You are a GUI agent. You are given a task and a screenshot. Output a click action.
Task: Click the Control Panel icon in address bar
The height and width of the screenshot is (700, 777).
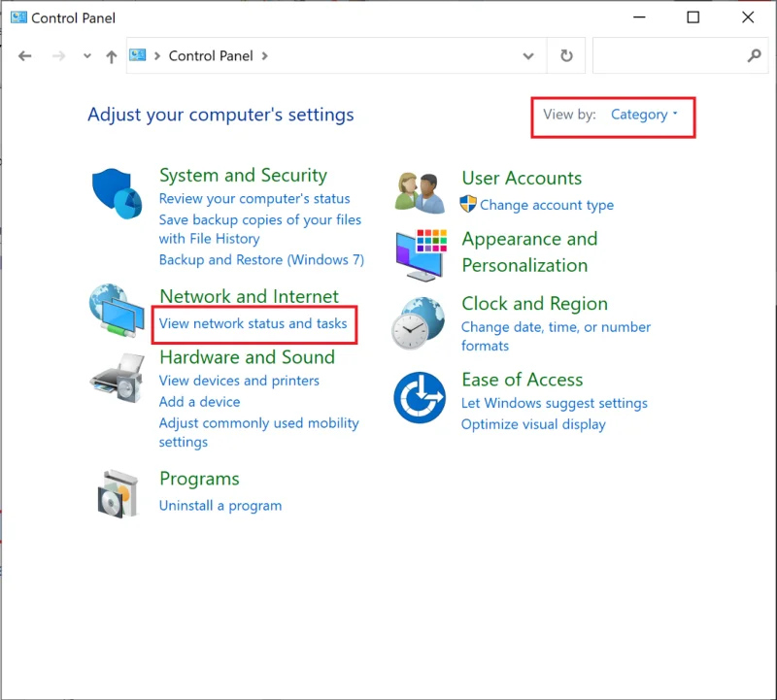[138, 55]
